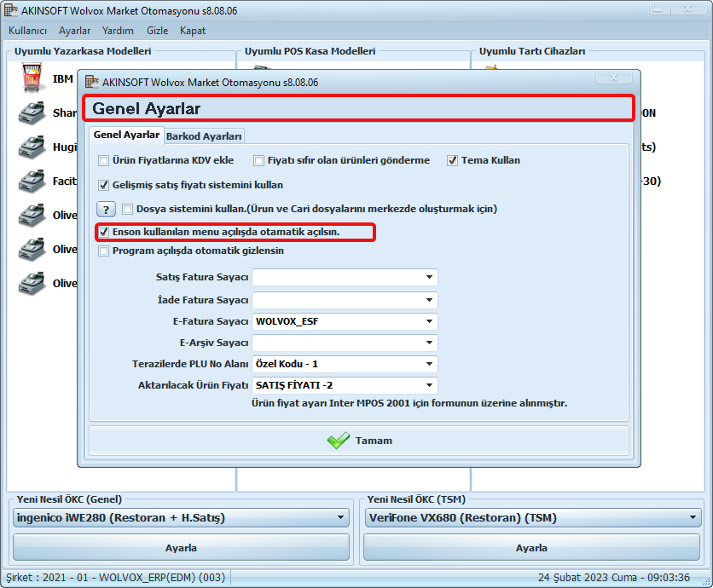Toggle Gelişmiş satış fiyatı sistemini kullan
The width and height of the screenshot is (713, 588).
104,185
